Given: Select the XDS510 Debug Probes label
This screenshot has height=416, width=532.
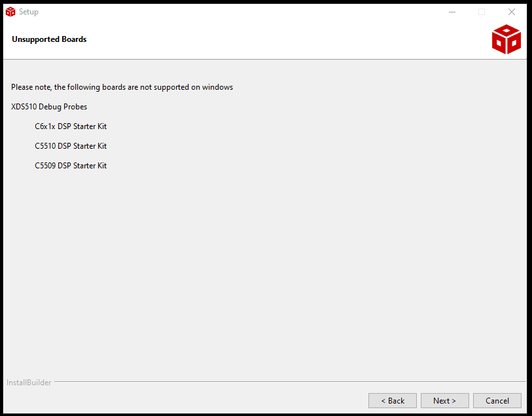Looking at the screenshot, I should [49, 107].
